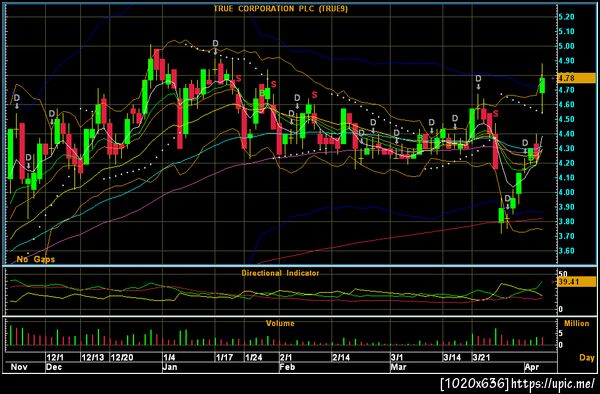Click the 3.90 price axis label
600x394 pixels.
[566, 207]
